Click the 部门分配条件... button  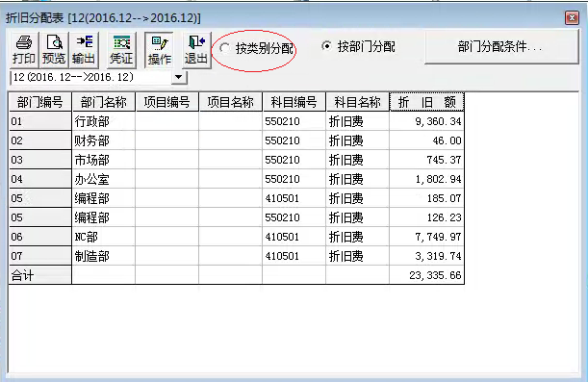[501, 47]
